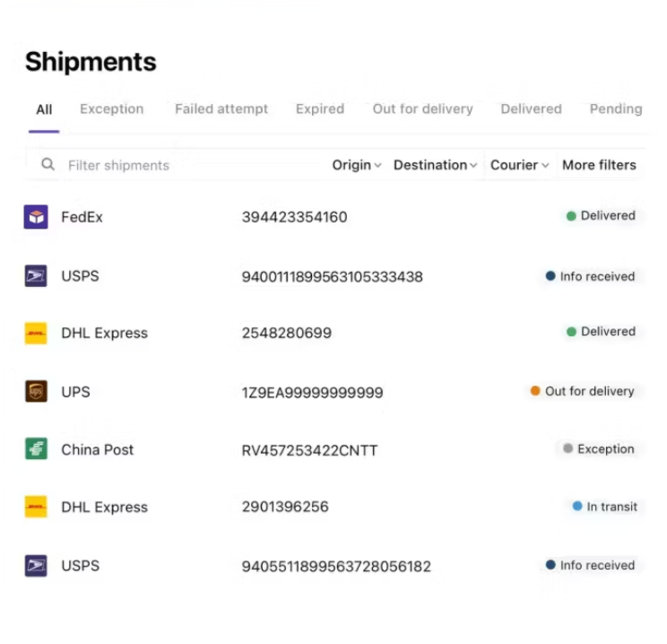Select the Failed attempt tab
667x644 pixels.
point(221,109)
